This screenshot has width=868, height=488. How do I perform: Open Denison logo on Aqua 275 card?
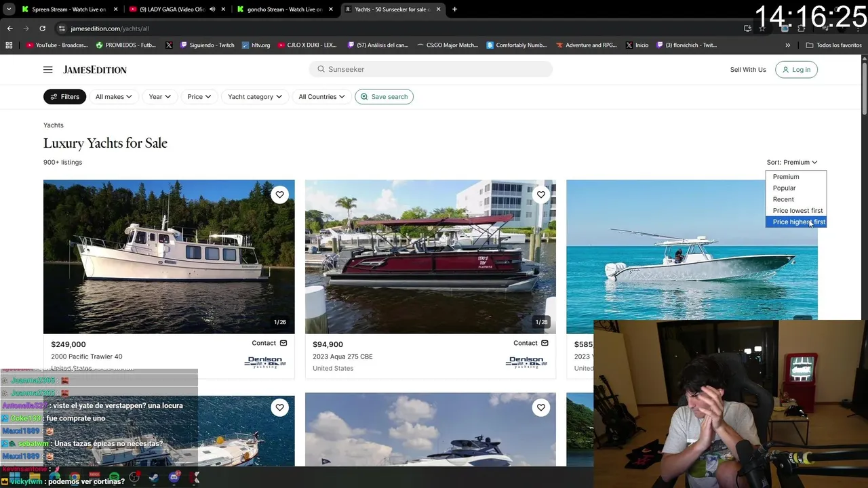point(526,363)
